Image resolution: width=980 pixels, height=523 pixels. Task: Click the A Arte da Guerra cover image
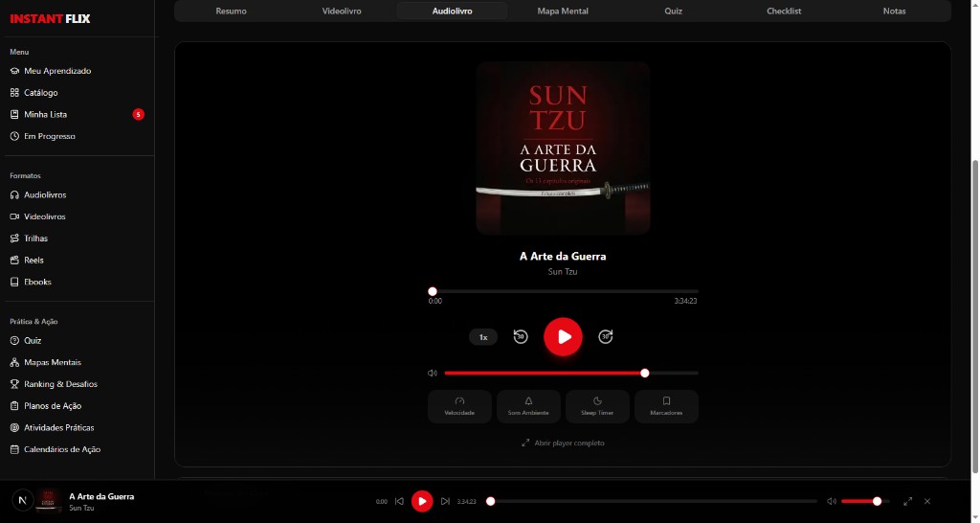click(x=563, y=148)
